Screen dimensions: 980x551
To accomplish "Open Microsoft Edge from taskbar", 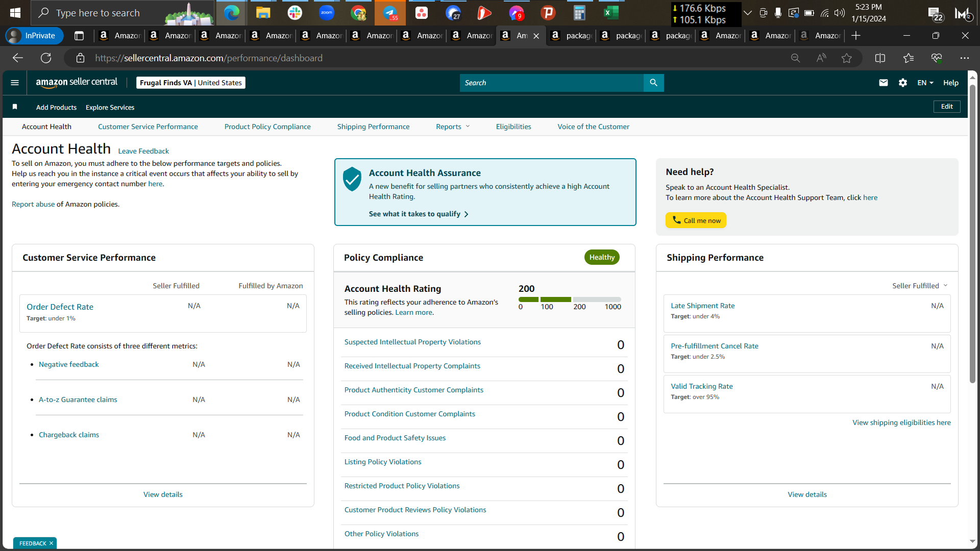I will [x=231, y=13].
